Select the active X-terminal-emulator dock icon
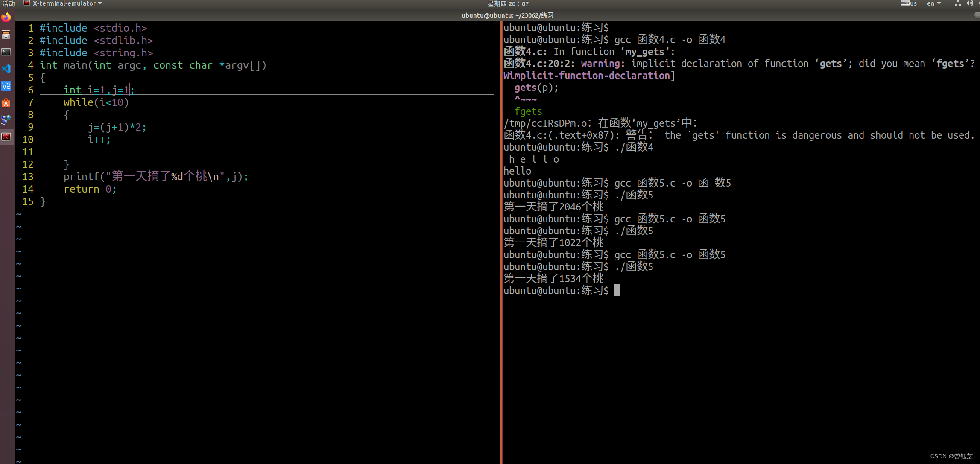Image resolution: width=980 pixels, height=464 pixels. coord(6,137)
